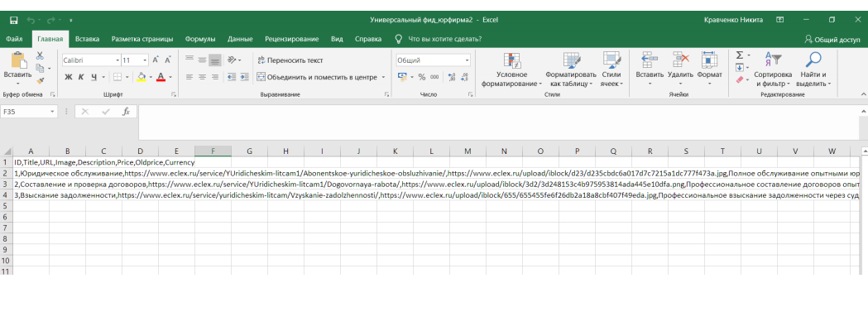Activate the Format Painter brush icon
868x312 pixels.
pos(40,80)
